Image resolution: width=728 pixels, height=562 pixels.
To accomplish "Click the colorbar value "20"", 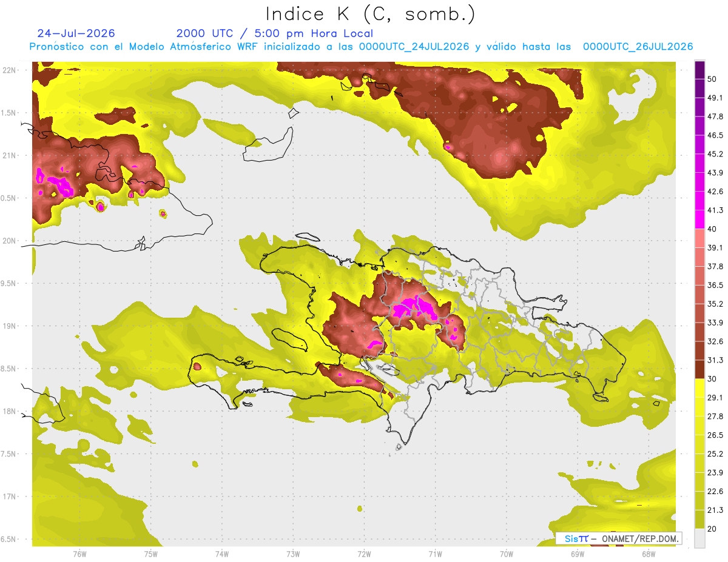I will [713, 529].
